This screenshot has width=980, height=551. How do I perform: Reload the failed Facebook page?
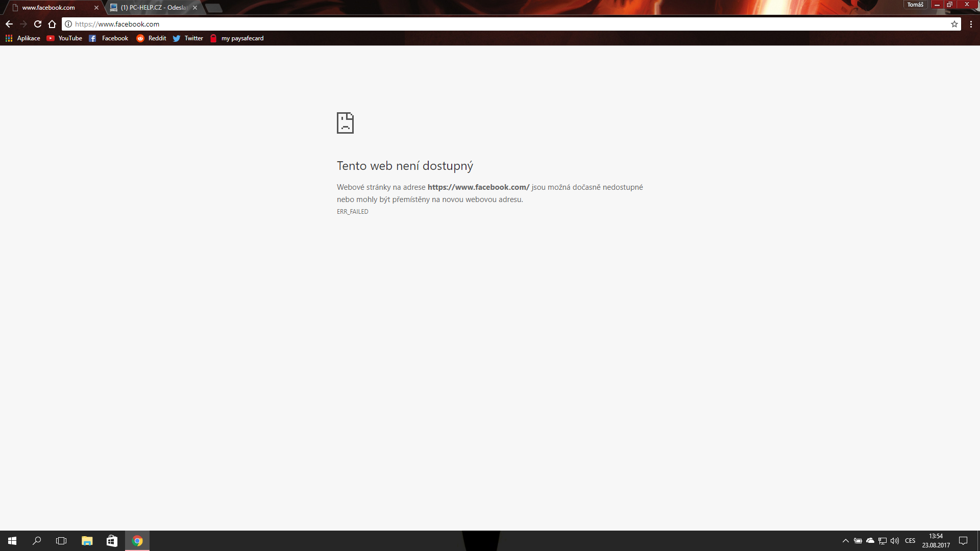[38, 24]
